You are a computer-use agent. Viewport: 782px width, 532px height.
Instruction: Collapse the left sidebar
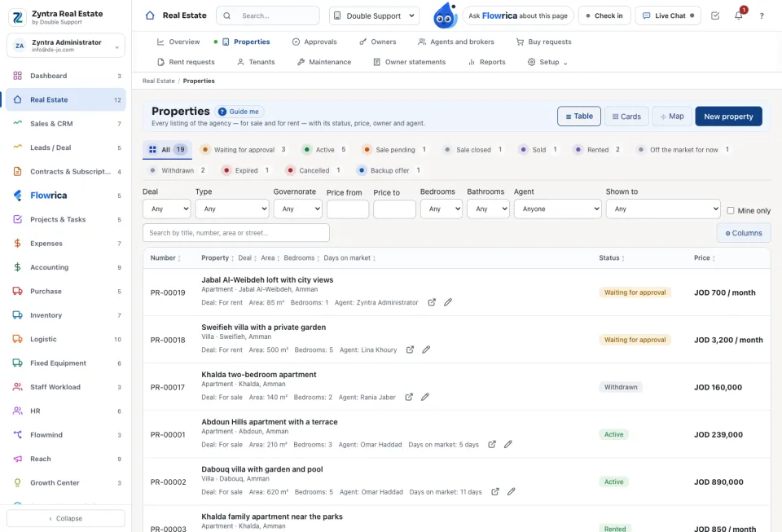(x=66, y=518)
